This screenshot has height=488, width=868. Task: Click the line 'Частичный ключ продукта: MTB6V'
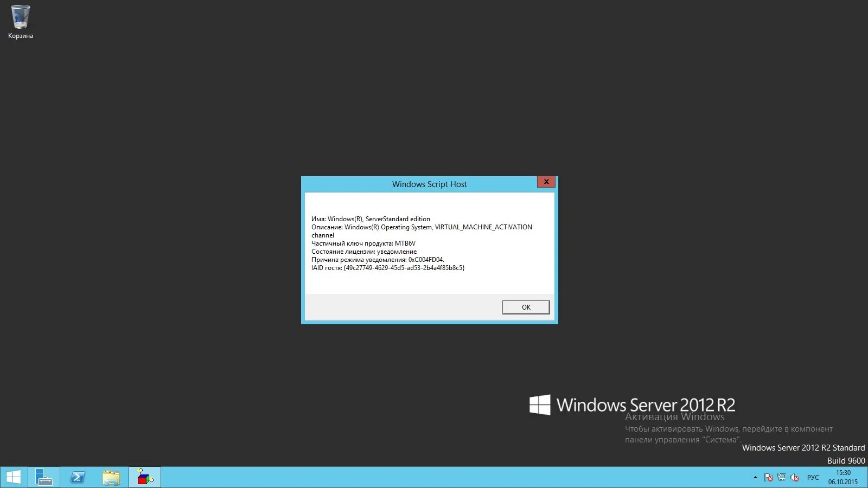coord(363,243)
